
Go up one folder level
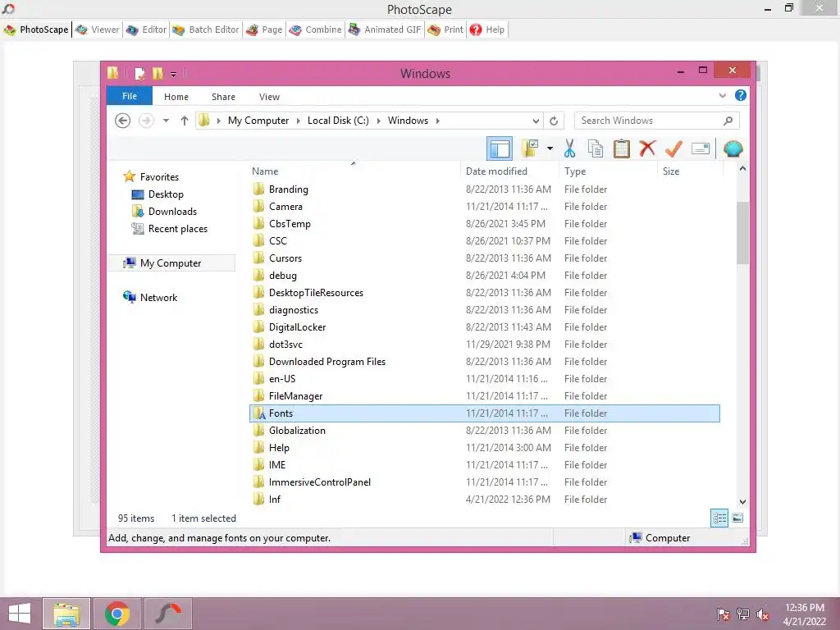coord(185,121)
